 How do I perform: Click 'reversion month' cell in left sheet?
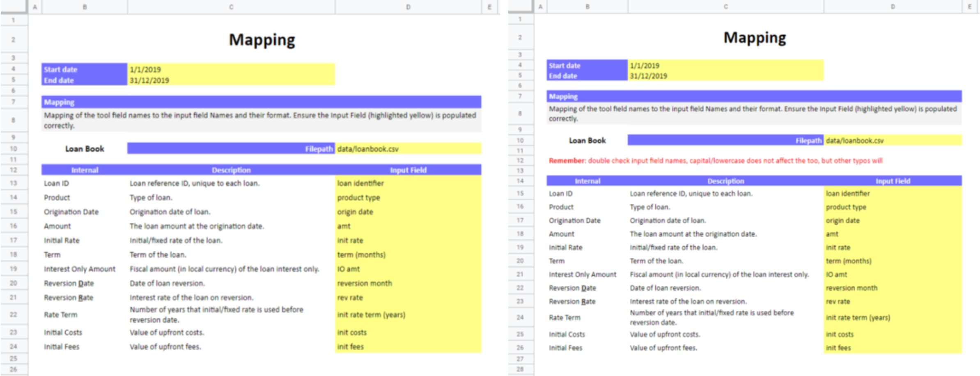[x=408, y=283]
